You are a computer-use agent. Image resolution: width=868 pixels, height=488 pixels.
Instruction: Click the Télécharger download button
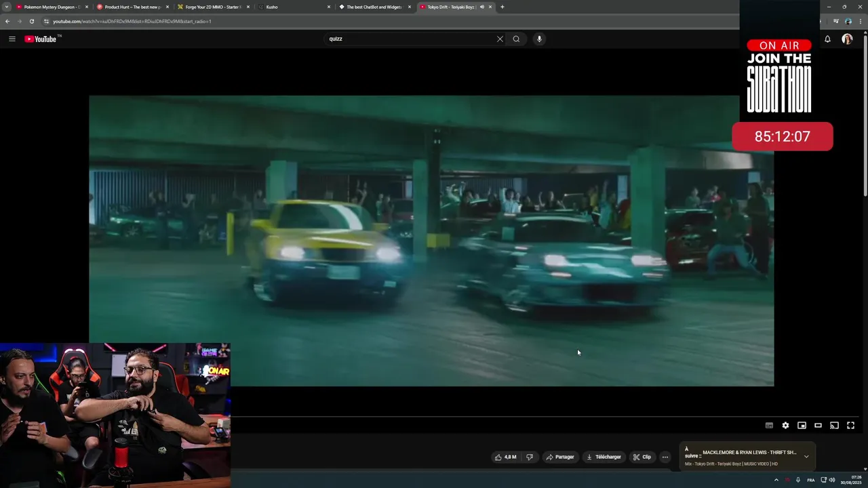tap(604, 457)
